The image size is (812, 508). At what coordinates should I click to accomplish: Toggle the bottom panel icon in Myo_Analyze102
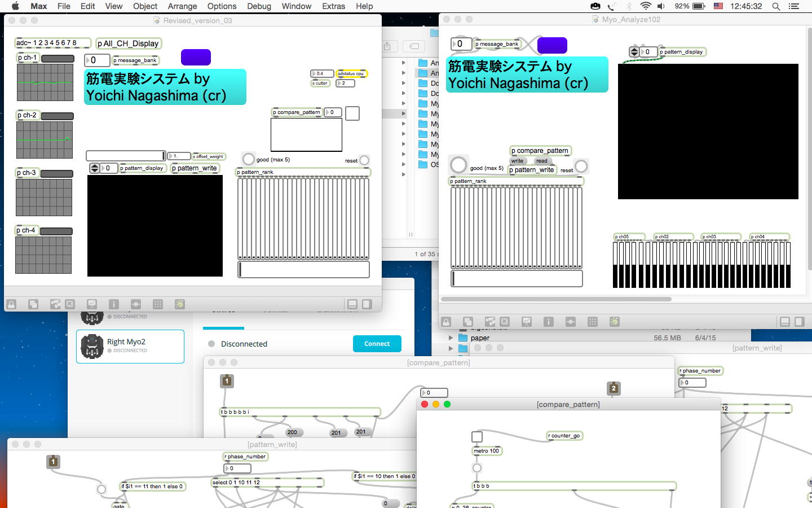[x=784, y=322]
